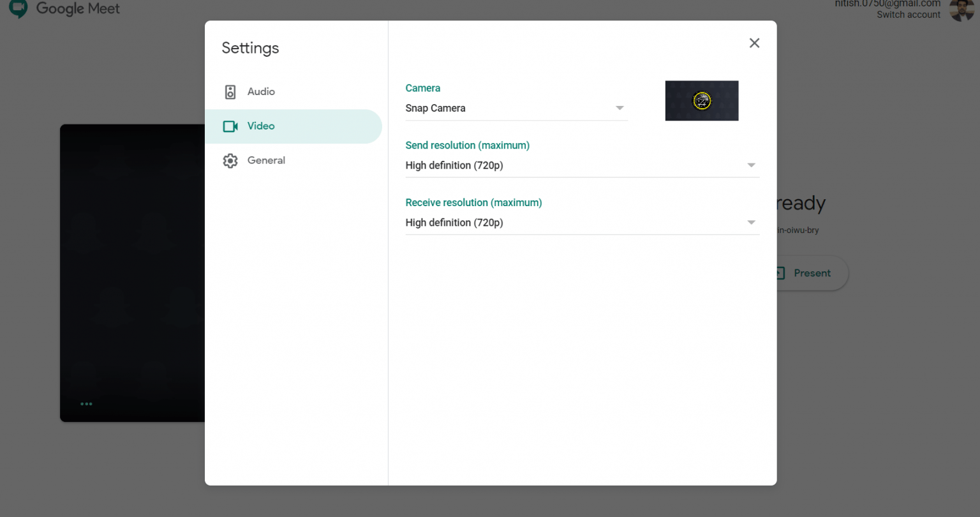Click the gear icon beside General
The height and width of the screenshot is (517, 980).
[230, 161]
